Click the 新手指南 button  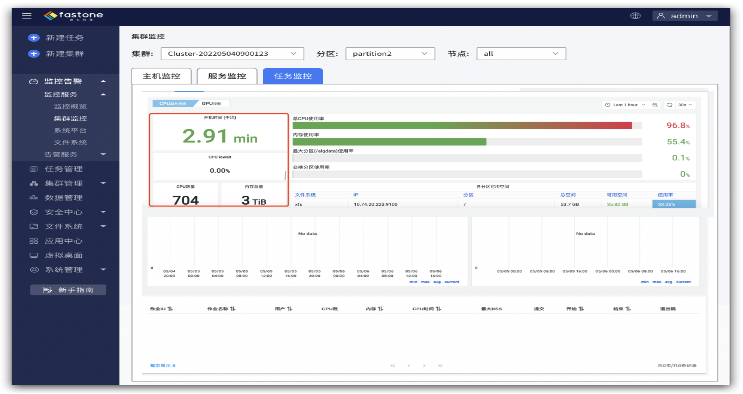(x=68, y=290)
